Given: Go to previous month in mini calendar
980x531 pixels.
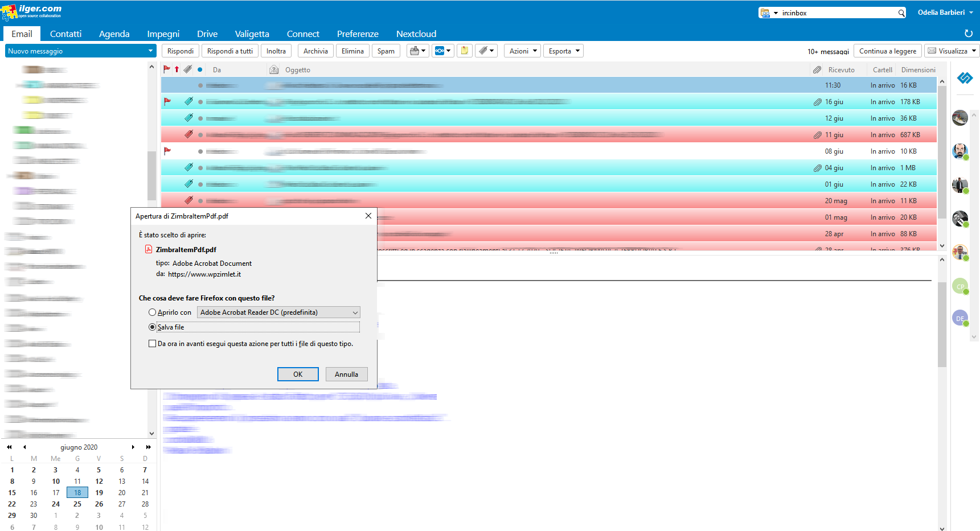Looking at the screenshot, I should (24, 447).
